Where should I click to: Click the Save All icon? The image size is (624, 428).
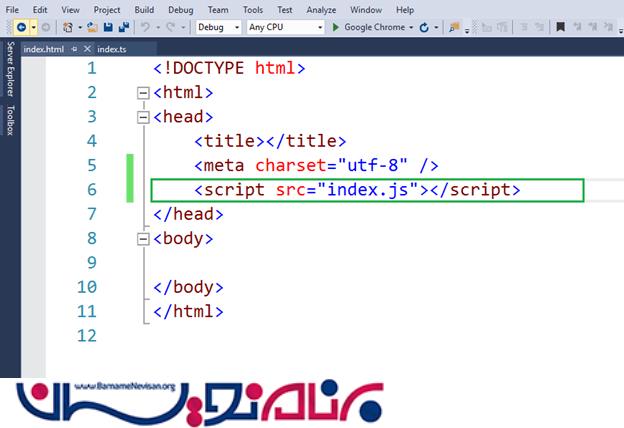pos(122,28)
